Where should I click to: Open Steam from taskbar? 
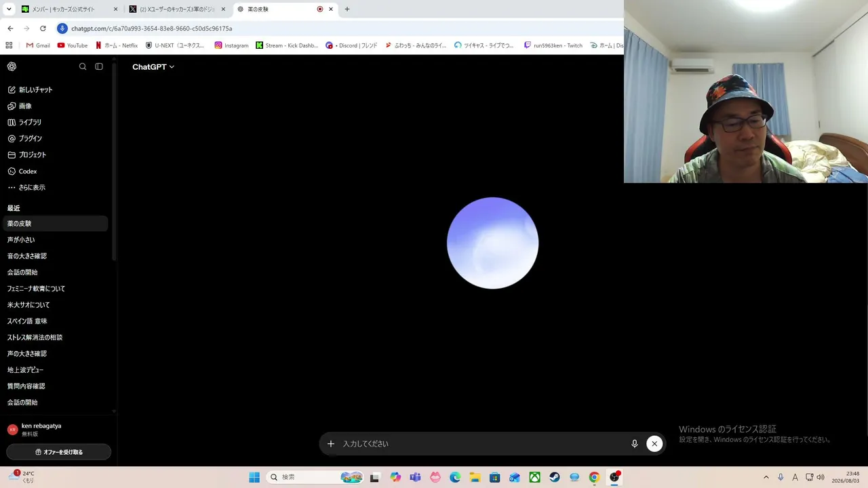[555, 477]
